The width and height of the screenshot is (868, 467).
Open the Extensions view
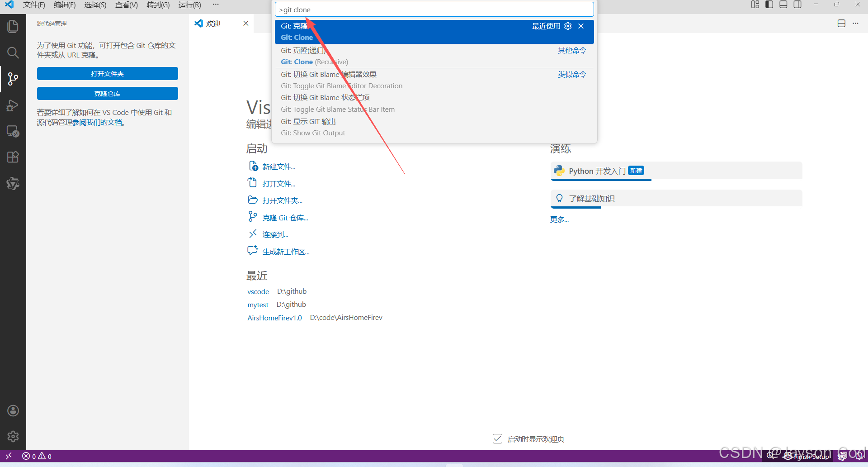[x=13, y=157]
